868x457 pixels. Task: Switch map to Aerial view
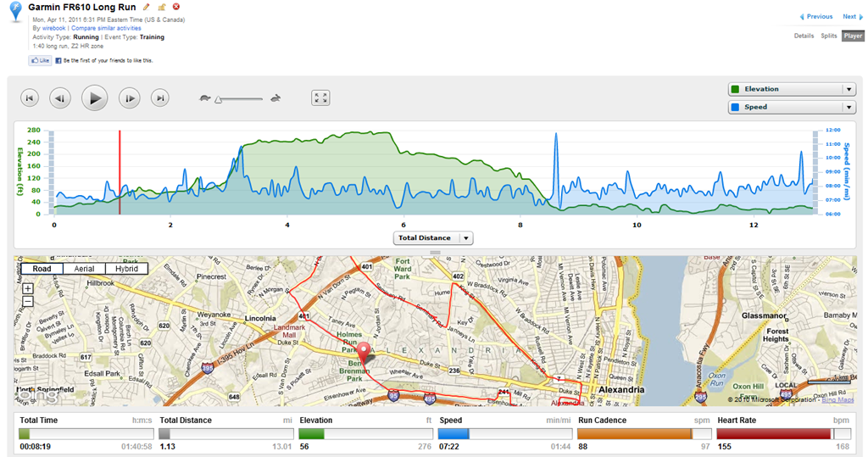click(84, 269)
